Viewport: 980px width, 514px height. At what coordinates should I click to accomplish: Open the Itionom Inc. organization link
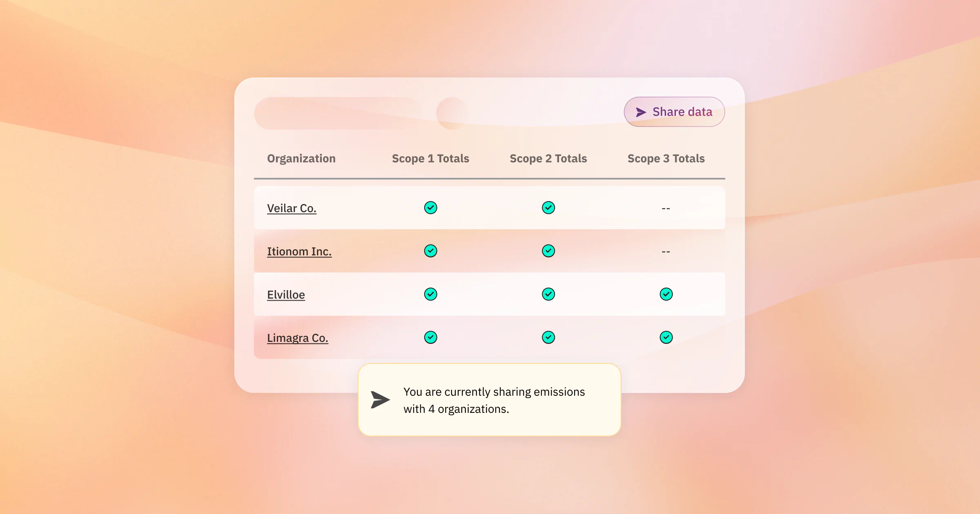pyautogui.click(x=299, y=252)
